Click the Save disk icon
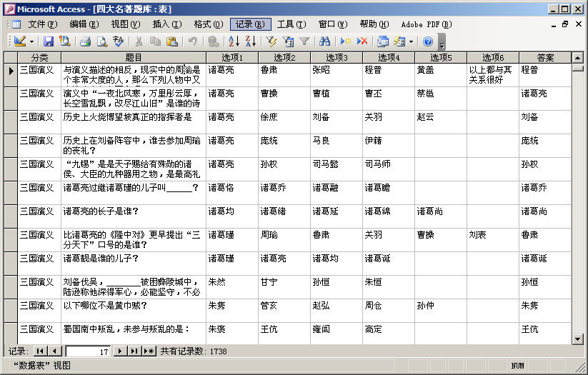This screenshot has height=375, width=588. [49, 41]
